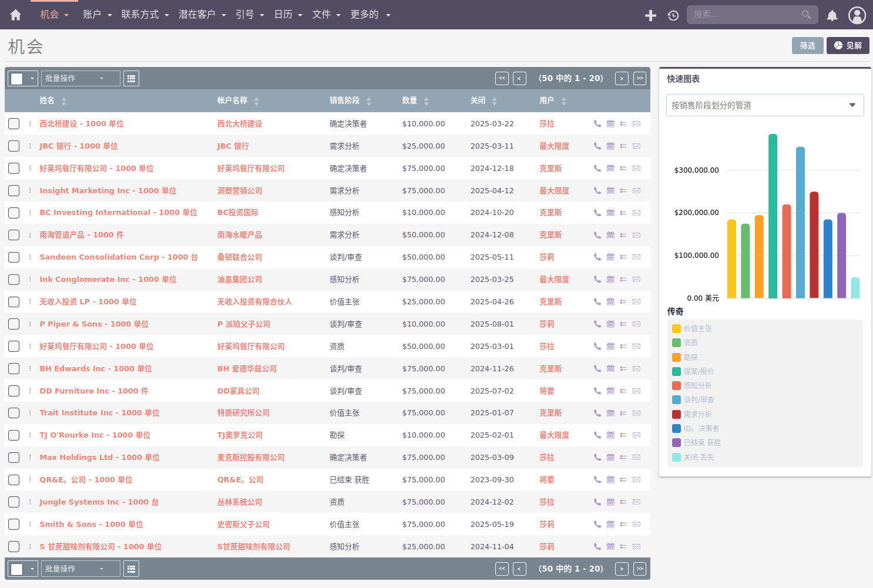Open user profile avatar menu
Image resolution: width=873 pixels, height=588 pixels.
pos(857,15)
